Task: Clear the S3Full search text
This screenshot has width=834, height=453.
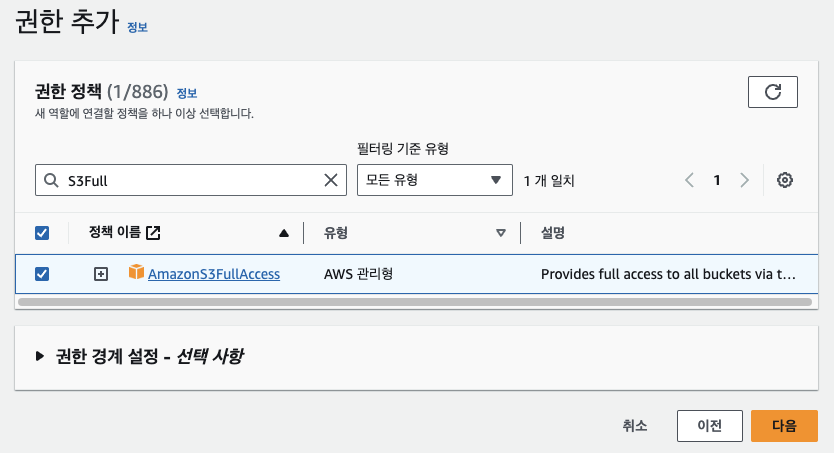Action: (331, 180)
